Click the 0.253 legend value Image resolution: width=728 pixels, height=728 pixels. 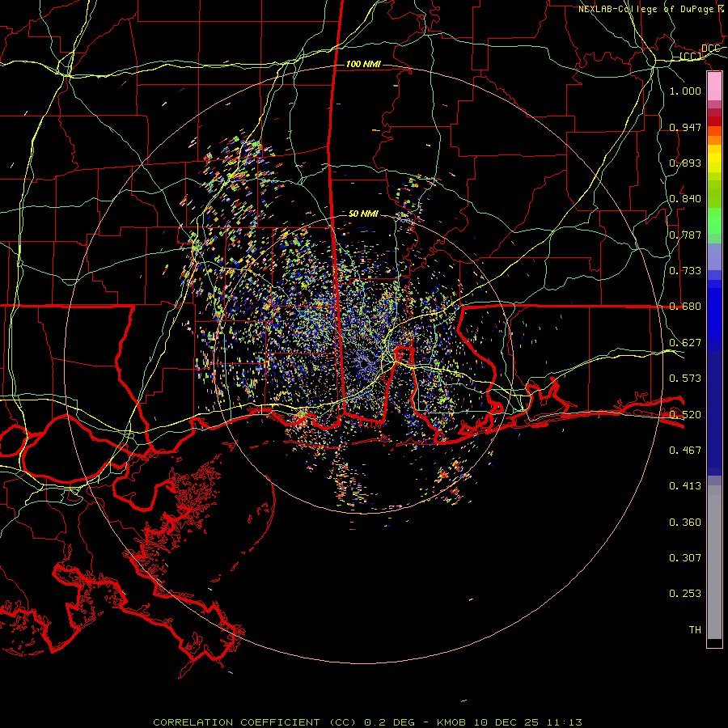685,594
